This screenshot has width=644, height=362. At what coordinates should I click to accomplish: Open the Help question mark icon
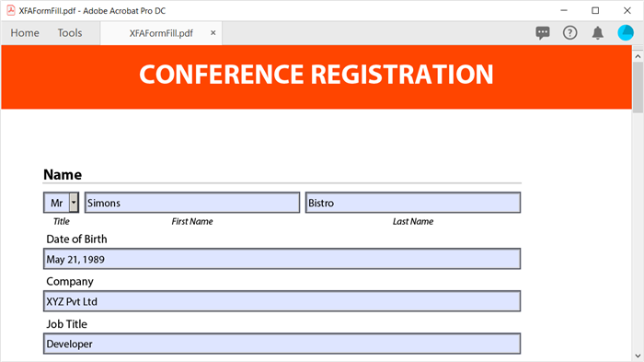point(569,32)
